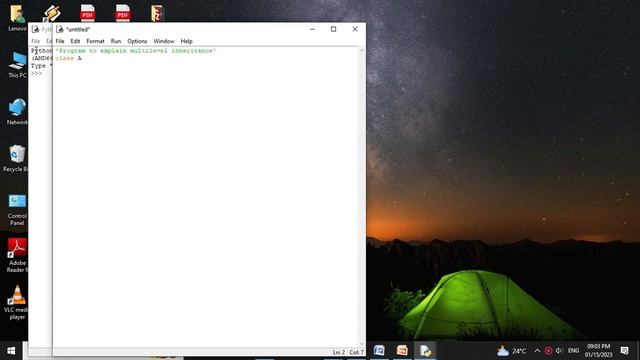This screenshot has height=360, width=640.
Task: Select the Network desktop icon
Action: (17, 111)
